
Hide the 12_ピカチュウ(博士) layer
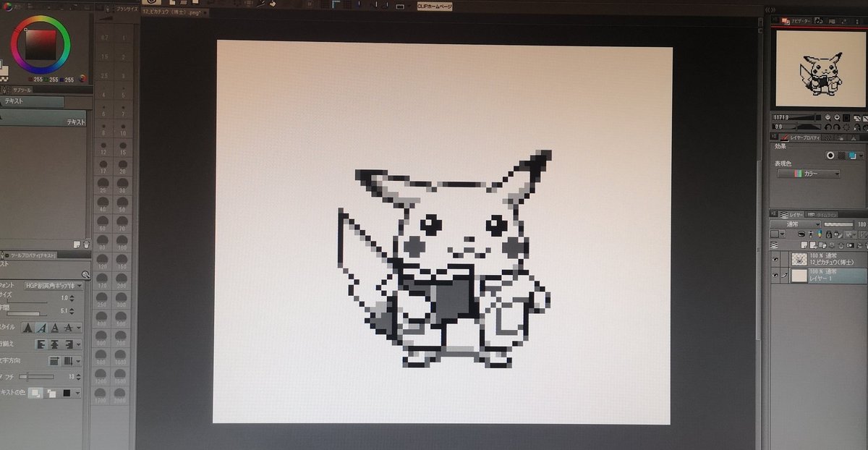pyautogui.click(x=775, y=258)
